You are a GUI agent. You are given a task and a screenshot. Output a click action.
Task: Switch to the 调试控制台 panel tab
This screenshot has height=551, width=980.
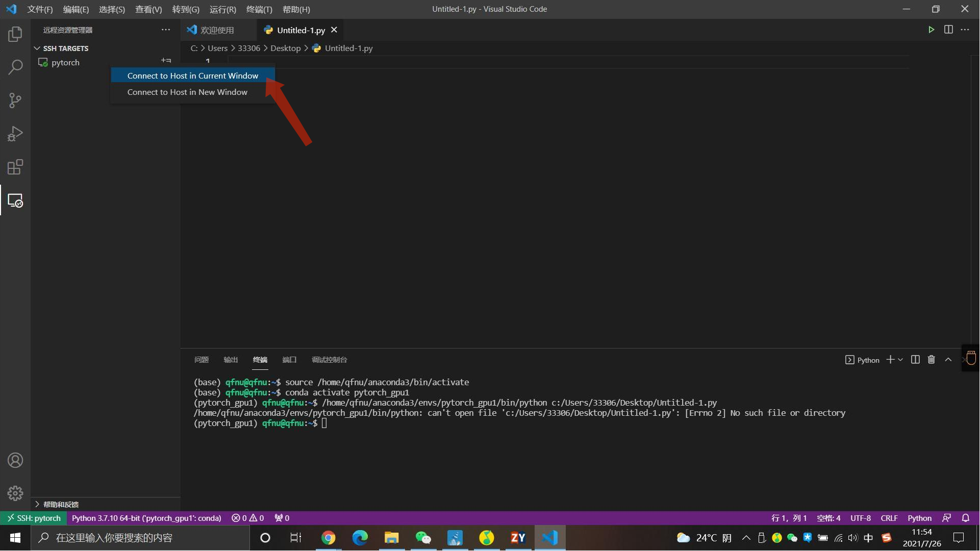pos(329,360)
